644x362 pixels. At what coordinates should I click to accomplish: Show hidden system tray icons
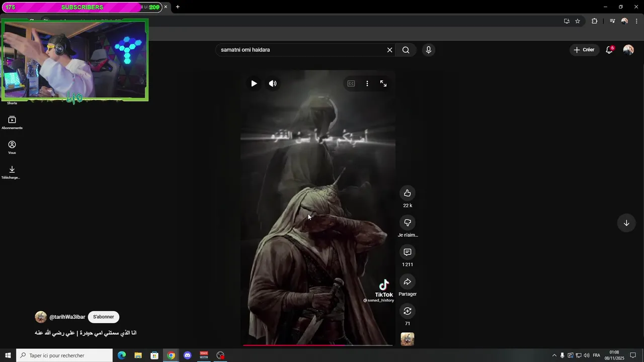tap(554, 355)
